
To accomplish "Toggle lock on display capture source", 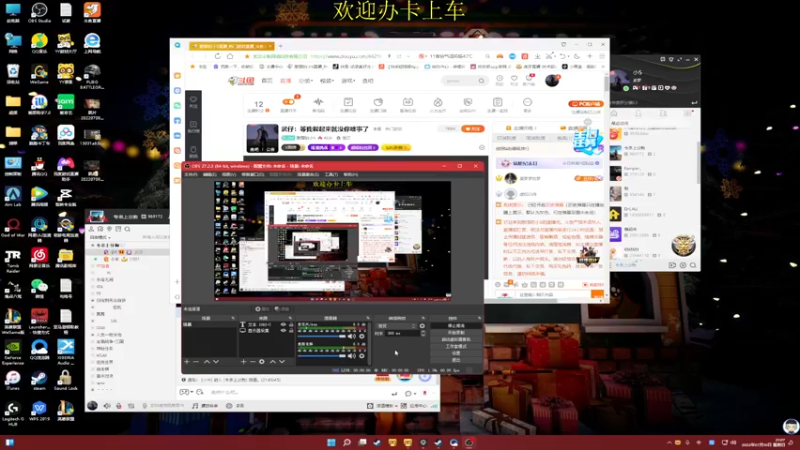I will 291,331.
